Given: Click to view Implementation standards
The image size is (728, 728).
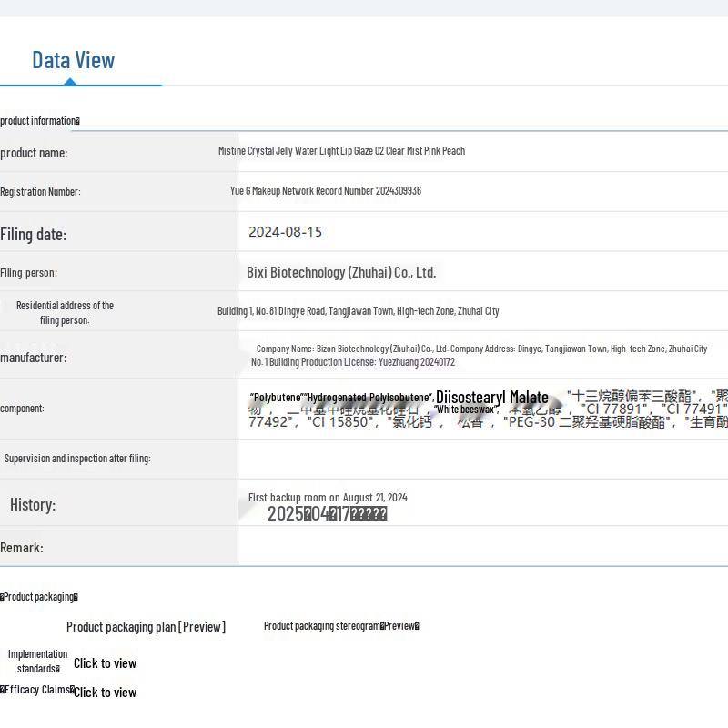Looking at the screenshot, I should pyautogui.click(x=105, y=663).
